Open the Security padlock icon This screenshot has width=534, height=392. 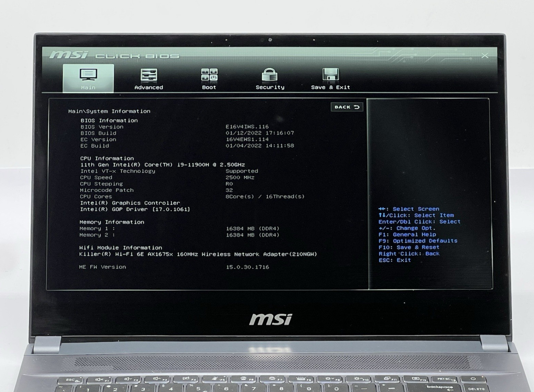point(270,74)
